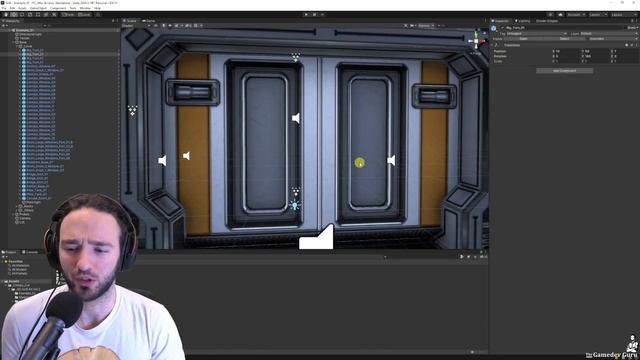The height and width of the screenshot is (360, 640).
Task: Open the Window menu
Action: click(85, 8)
